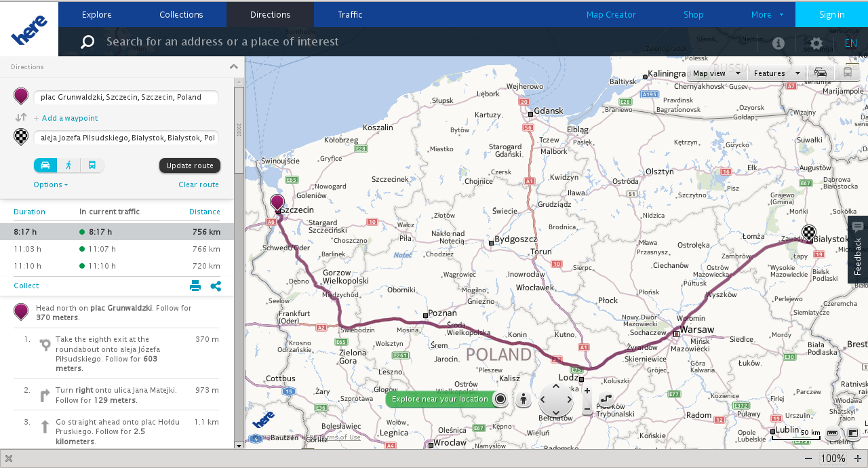Click the Update route button
Image resolution: width=868 pixels, height=468 pixels.
(x=190, y=165)
